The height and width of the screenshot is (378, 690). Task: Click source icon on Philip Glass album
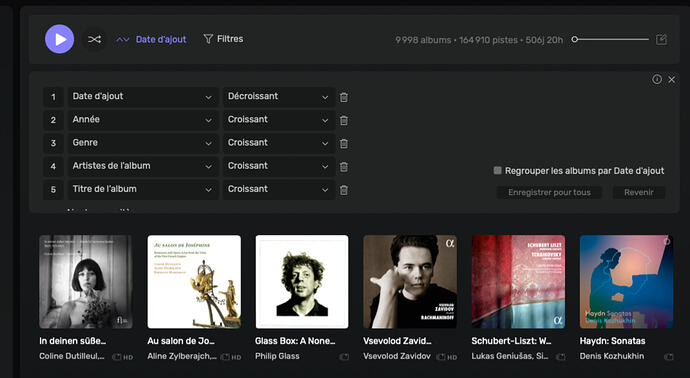(344, 357)
